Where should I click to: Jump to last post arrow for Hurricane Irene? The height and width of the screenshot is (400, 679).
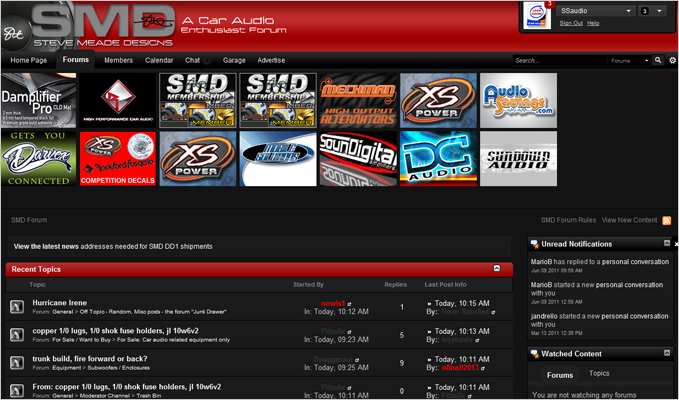coord(430,304)
